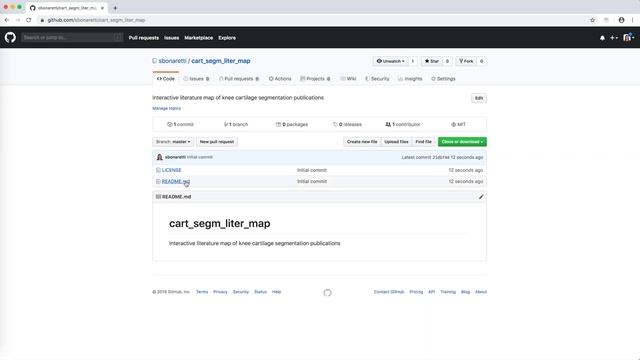640x360 pixels.
Task: Open the Terms footer link
Action: [x=202, y=292]
